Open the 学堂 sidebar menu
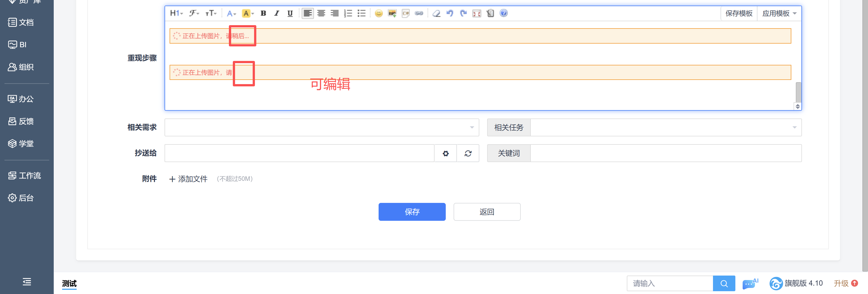The height and width of the screenshot is (294, 868). (x=21, y=144)
